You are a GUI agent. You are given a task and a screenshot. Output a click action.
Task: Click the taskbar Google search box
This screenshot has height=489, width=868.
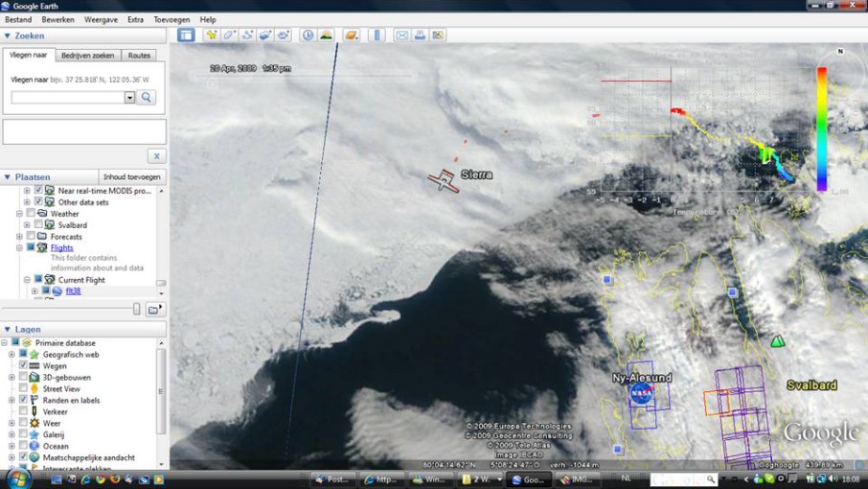683,479
